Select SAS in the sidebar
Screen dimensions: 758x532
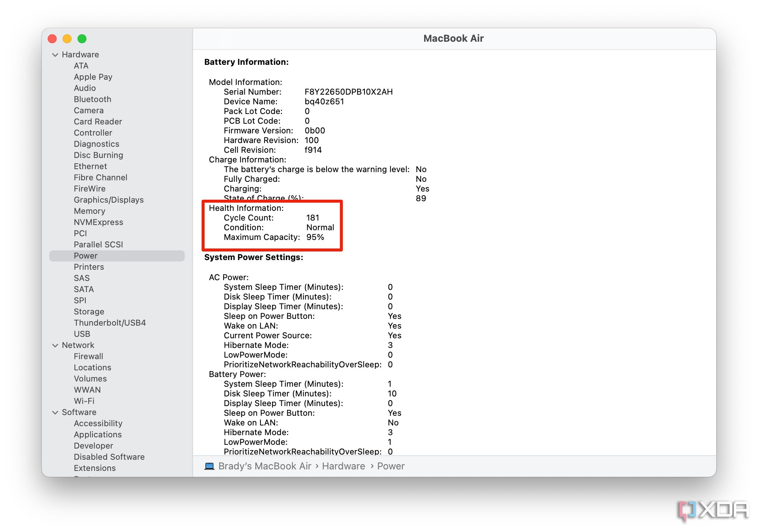[82, 278]
